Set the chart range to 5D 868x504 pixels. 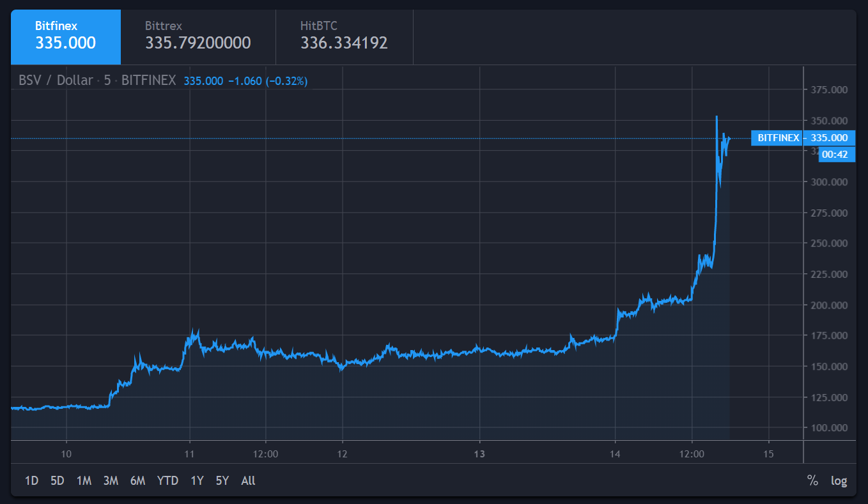pos(58,480)
